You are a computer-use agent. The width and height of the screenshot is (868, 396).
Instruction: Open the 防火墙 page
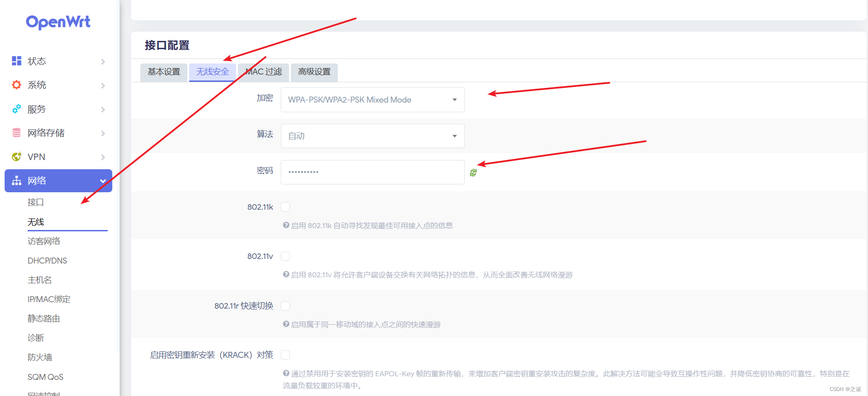click(40, 357)
